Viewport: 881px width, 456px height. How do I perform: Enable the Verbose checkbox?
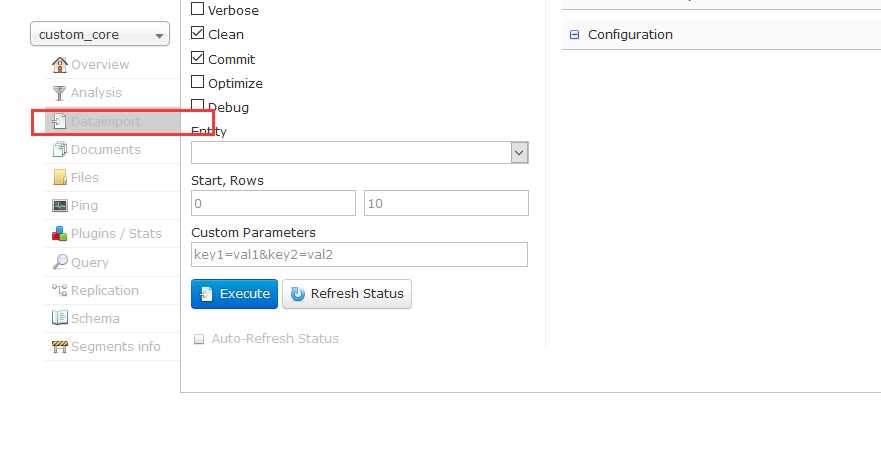[198, 10]
